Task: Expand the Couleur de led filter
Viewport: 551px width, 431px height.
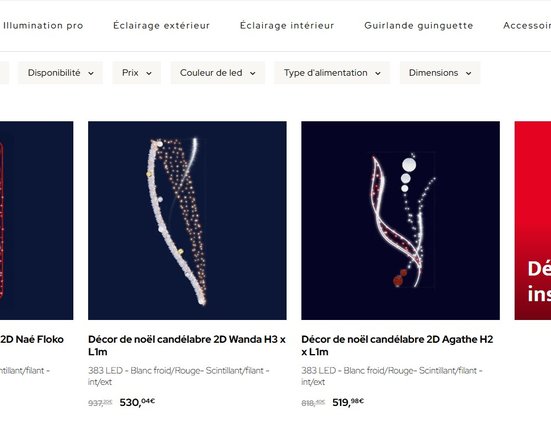Action: 218,73
